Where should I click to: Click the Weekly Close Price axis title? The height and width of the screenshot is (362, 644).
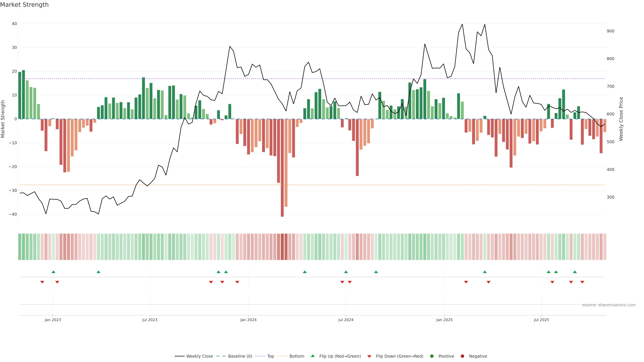click(x=621, y=119)
